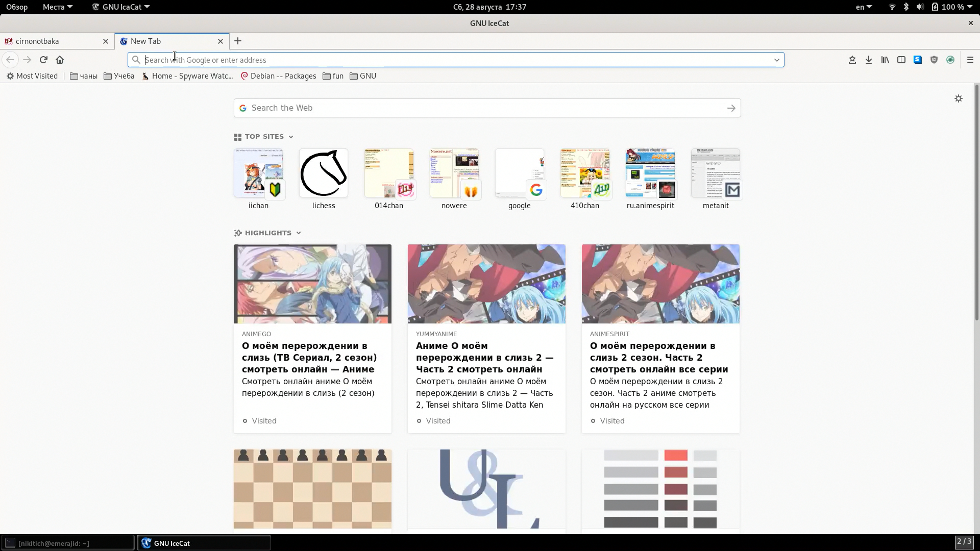Viewport: 980px width, 551px height.
Task: Close the cirnonotbaka tab
Action: [x=106, y=41]
